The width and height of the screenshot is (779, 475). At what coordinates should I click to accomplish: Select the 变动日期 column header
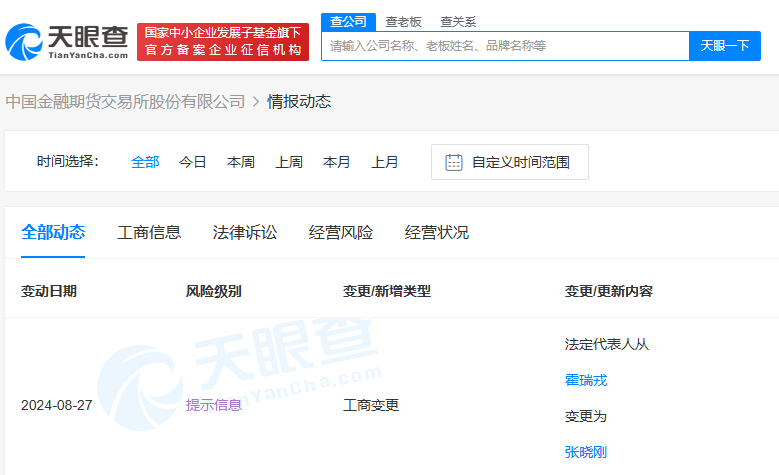49,292
